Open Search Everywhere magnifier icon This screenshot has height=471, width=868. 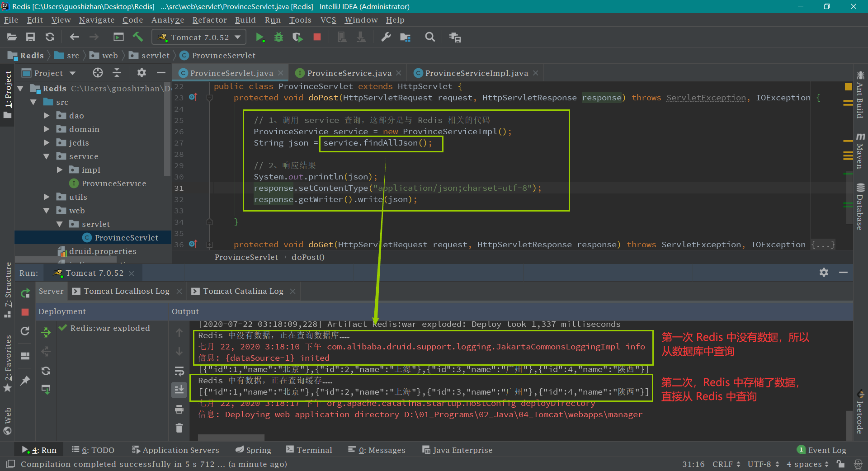[x=430, y=38]
